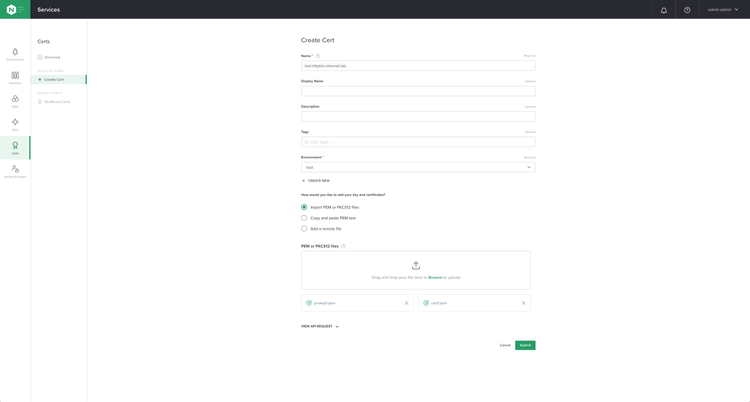The width and height of the screenshot is (750, 402).
Task: Open the Certs Overview item
Action: [49, 57]
